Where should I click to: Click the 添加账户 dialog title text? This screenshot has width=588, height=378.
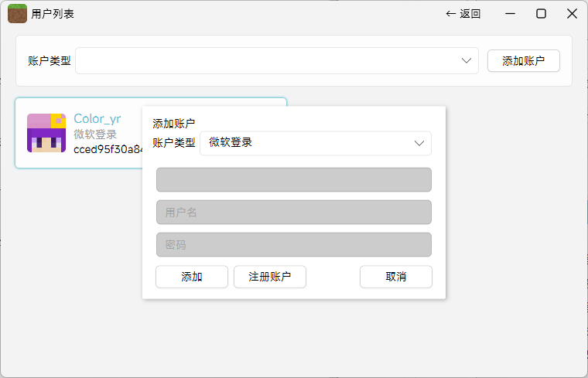click(x=174, y=124)
